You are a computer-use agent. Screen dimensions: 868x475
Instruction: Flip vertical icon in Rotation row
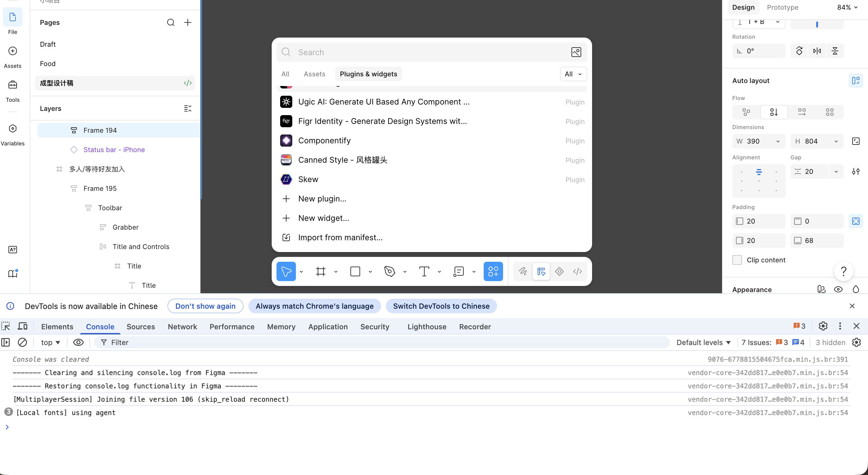pyautogui.click(x=835, y=51)
